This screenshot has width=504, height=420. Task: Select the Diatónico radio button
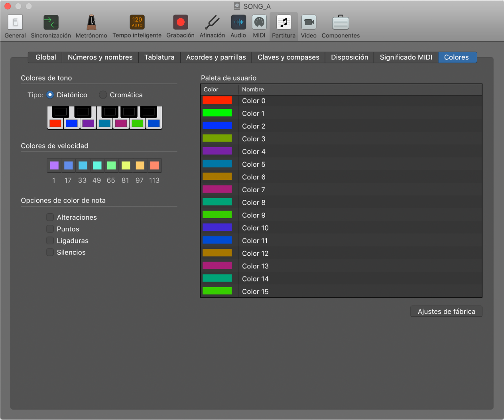50,95
